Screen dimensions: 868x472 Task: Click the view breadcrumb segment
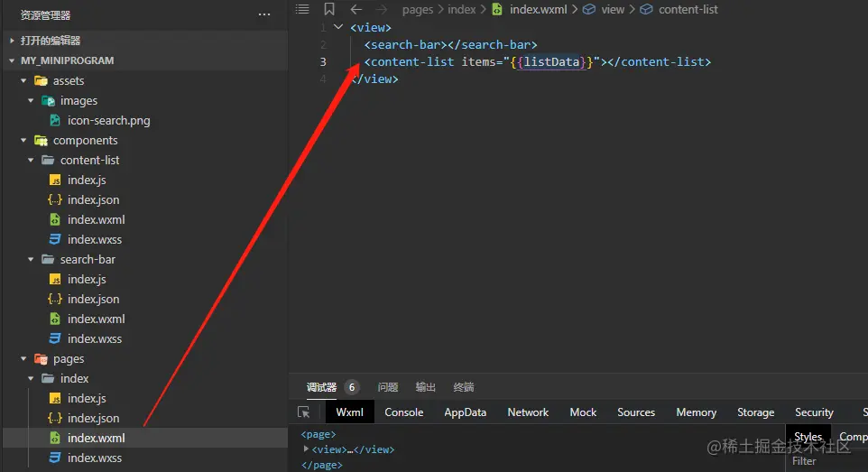(613, 9)
